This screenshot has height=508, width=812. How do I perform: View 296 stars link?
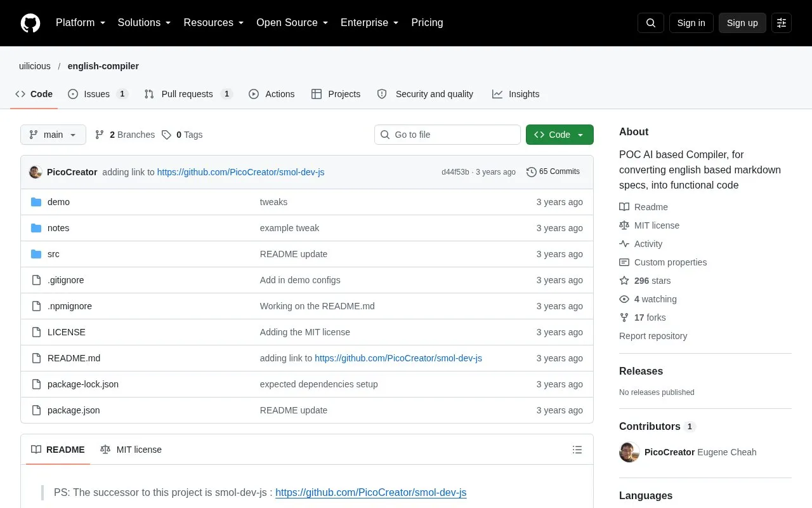645,281
